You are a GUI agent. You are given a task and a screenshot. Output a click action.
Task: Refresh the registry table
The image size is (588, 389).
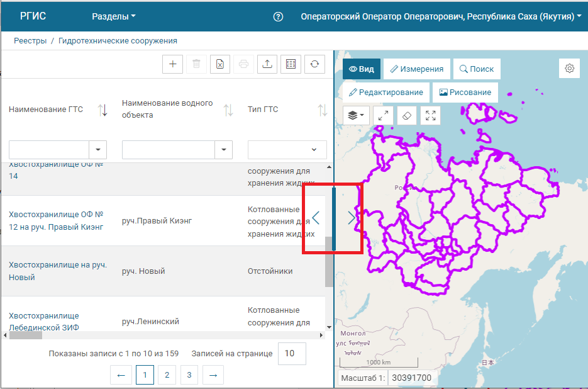point(314,64)
